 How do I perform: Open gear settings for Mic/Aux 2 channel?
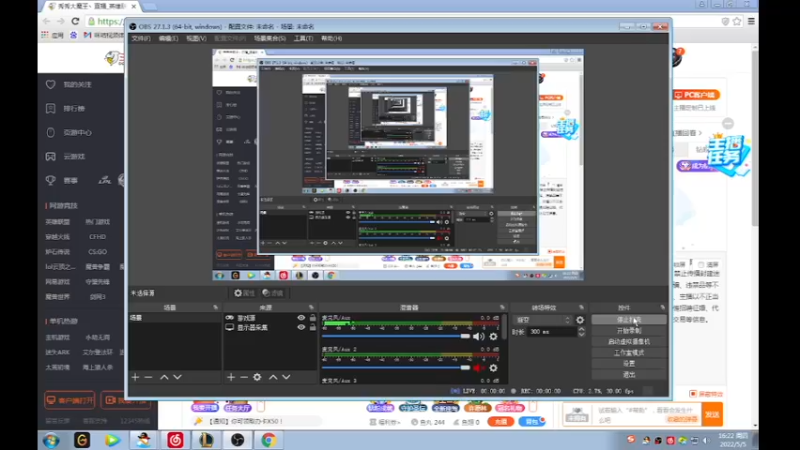coord(493,367)
